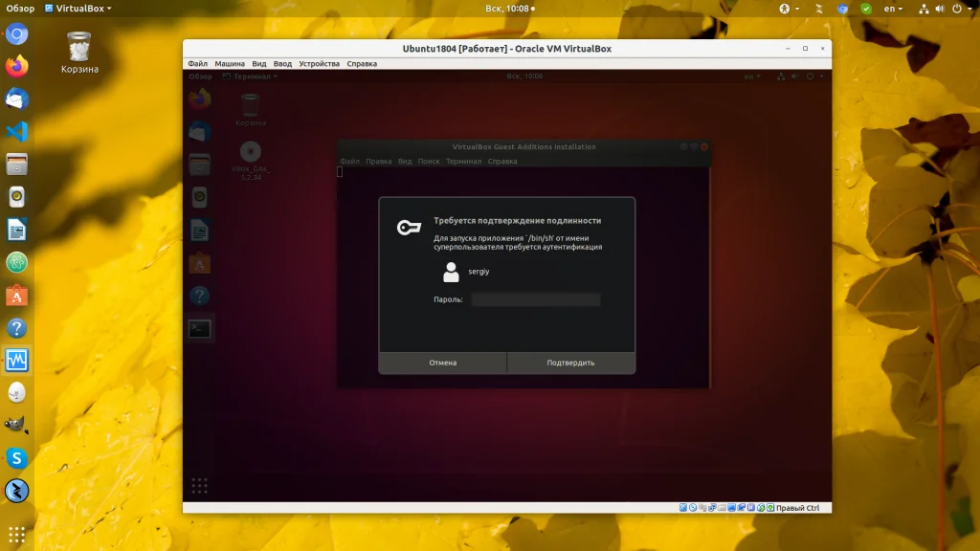The height and width of the screenshot is (551, 980).
Task: Click the Правый Ctrl host key label
Action: pyautogui.click(x=797, y=508)
